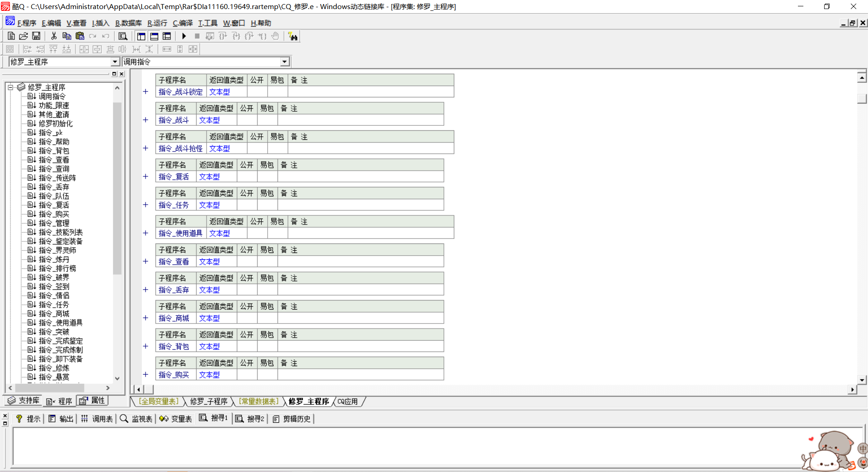The width and height of the screenshot is (868, 472).
Task: Click the Paste clipboard icon
Action: [80, 36]
